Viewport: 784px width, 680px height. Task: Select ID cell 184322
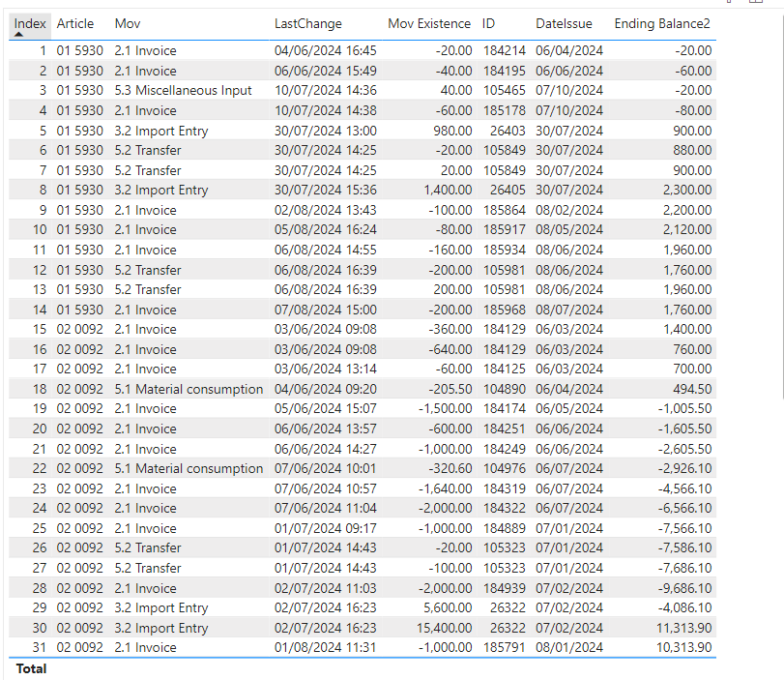point(504,509)
